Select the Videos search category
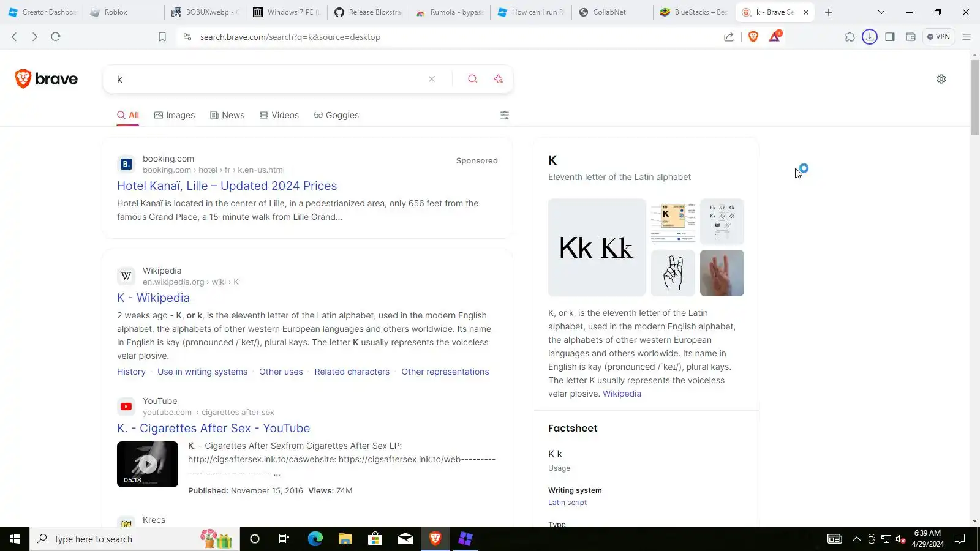Viewport: 980px width, 551px height. tap(279, 115)
